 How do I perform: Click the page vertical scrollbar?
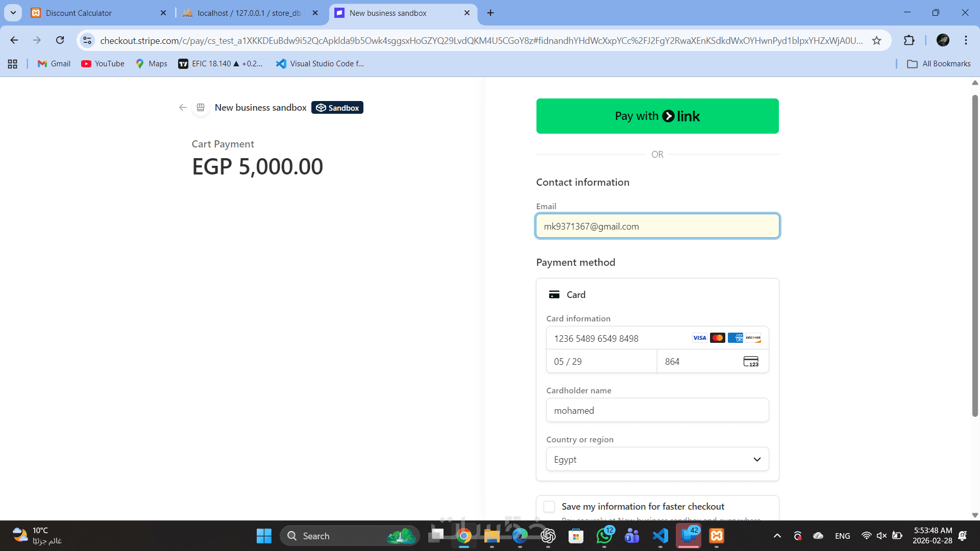(975, 255)
